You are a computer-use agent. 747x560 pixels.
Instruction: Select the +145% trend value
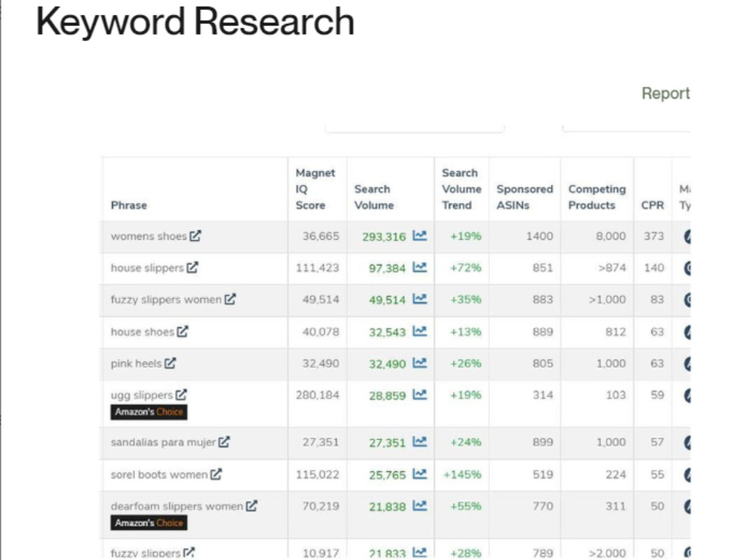click(462, 475)
